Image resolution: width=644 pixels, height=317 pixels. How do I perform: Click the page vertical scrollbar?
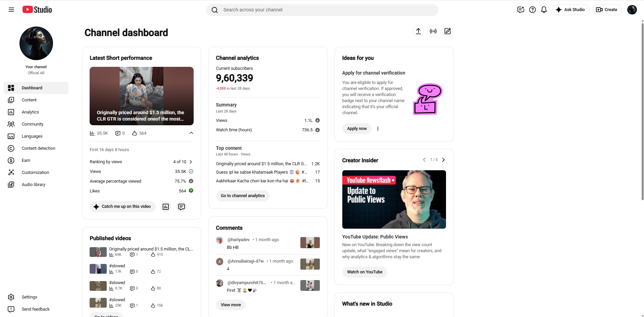[642, 111]
